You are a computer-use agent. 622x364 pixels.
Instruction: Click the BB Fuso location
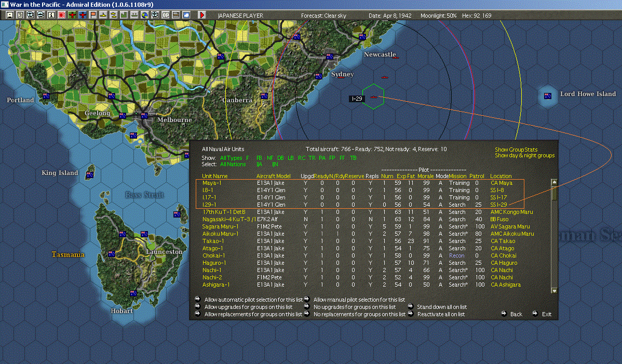[499, 219]
